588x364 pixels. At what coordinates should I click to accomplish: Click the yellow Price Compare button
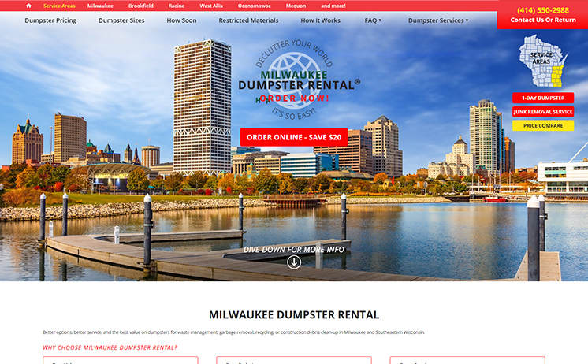[543, 125]
